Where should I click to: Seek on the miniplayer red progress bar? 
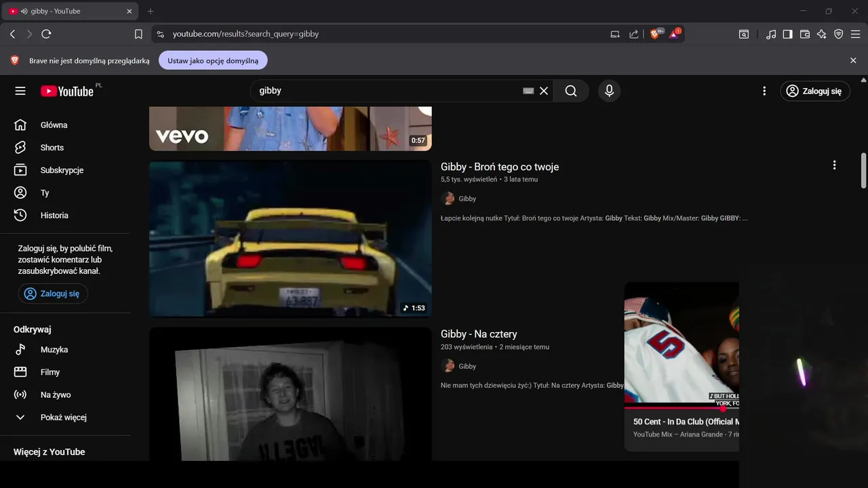point(682,408)
